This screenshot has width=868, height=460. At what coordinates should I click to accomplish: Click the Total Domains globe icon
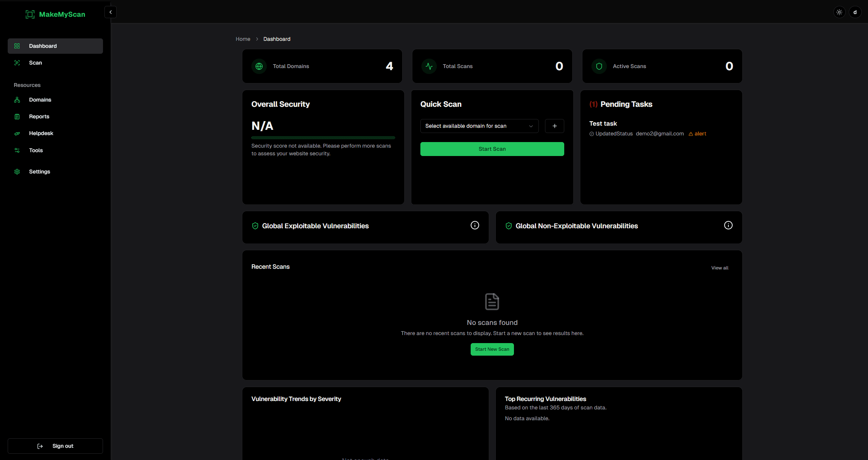259,66
